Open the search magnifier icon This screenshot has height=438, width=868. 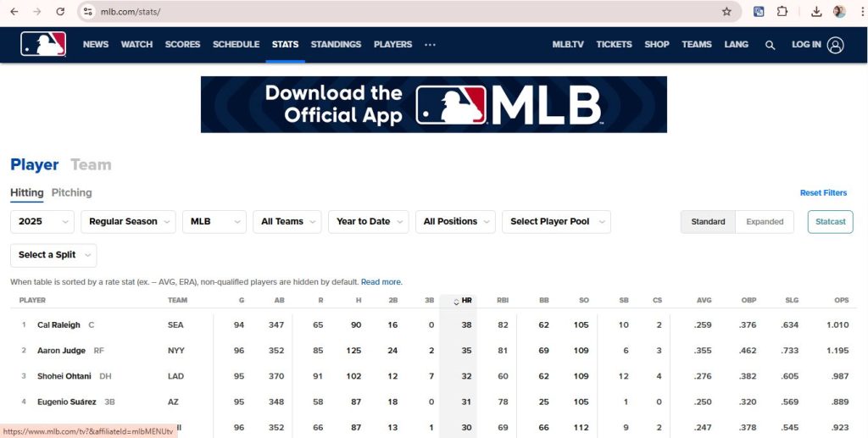click(x=770, y=45)
